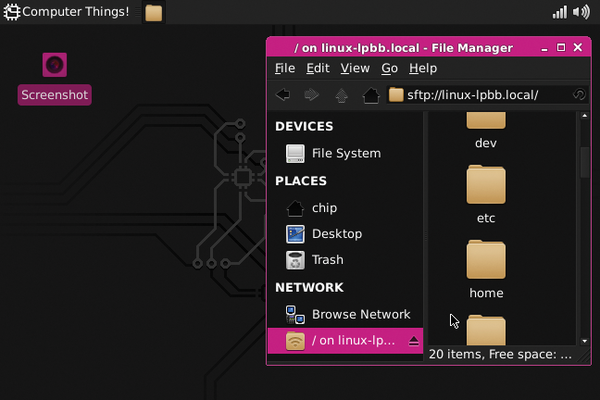Image resolution: width=600 pixels, height=400 pixels.
Task: Click the sftp location address field
Action: (x=486, y=95)
